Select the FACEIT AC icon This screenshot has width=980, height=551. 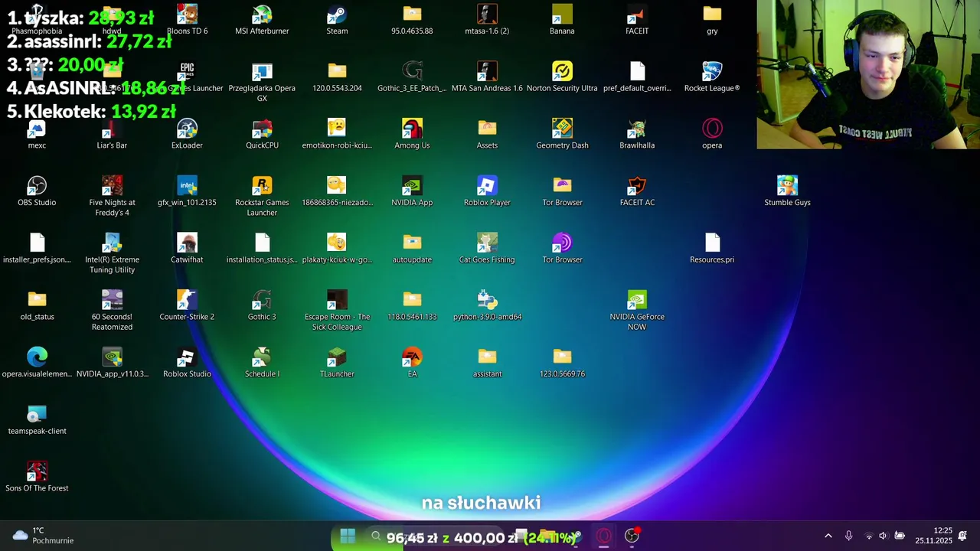(x=637, y=191)
